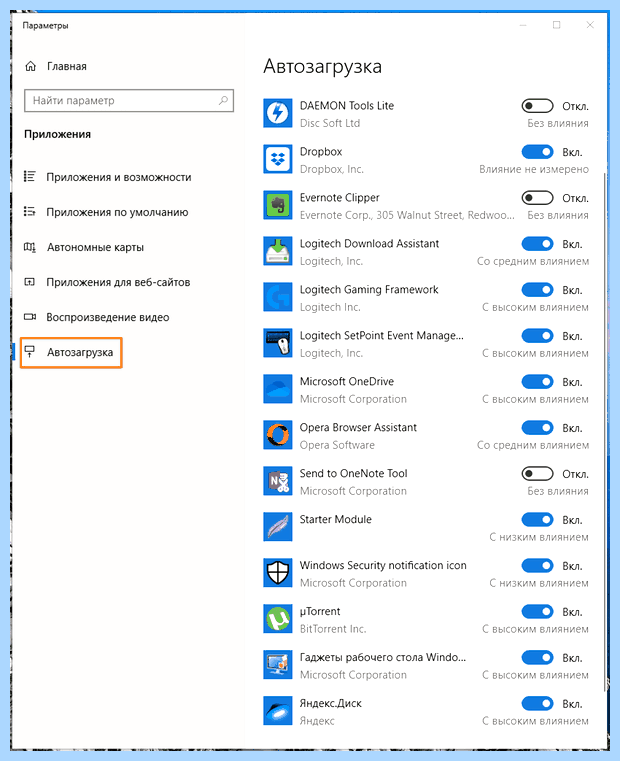Click the Автономные карты map icon
The height and width of the screenshot is (761, 620).
[30, 247]
